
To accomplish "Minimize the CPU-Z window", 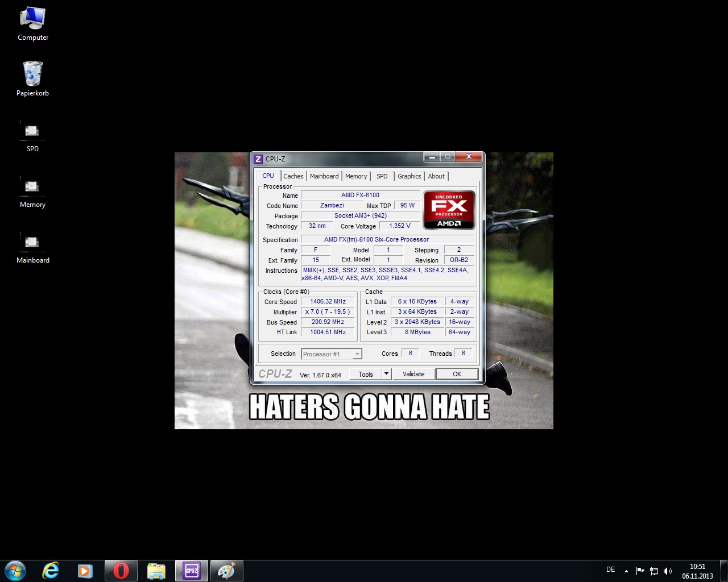I will (x=432, y=157).
